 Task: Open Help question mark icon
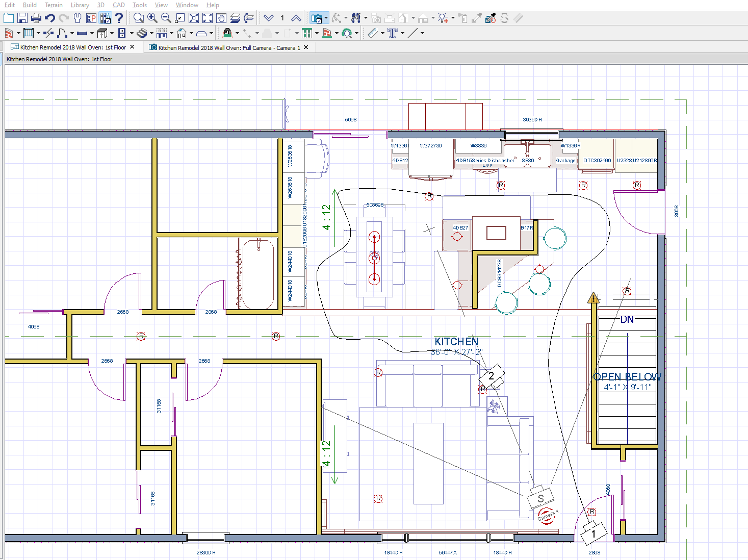tap(119, 18)
